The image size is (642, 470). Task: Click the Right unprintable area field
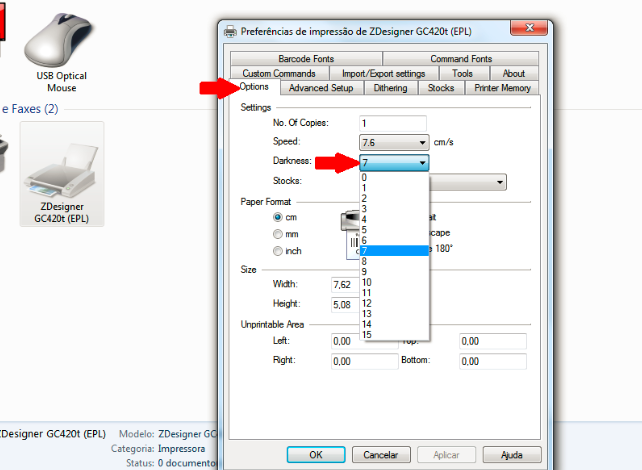point(364,361)
